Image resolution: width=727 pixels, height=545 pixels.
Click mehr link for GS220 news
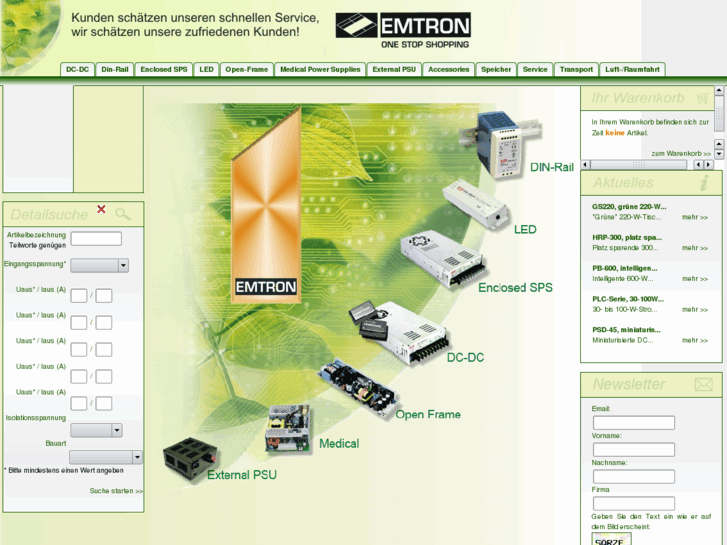click(695, 217)
